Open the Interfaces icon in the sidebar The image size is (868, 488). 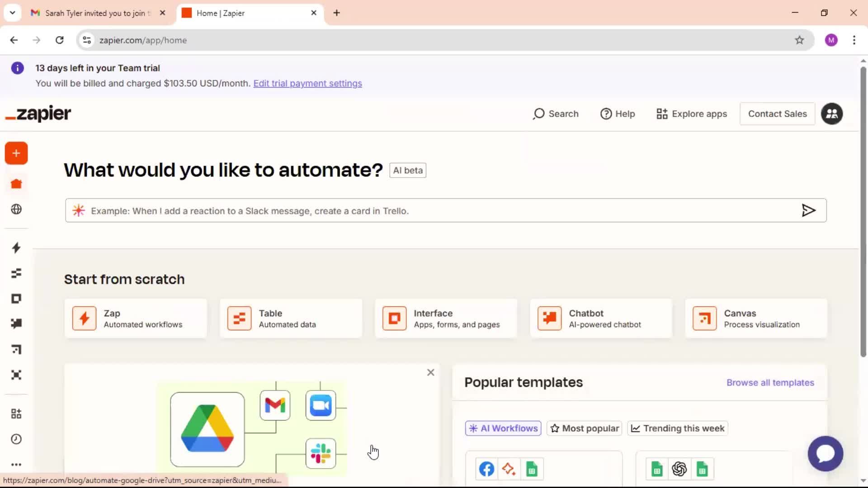tap(16, 299)
